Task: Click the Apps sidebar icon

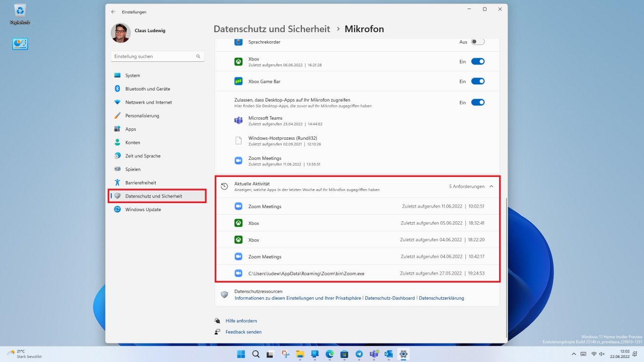Action: pos(117,129)
